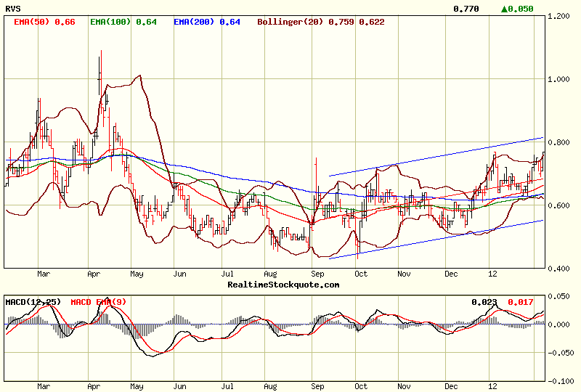The width and height of the screenshot is (581, 392).
Task: Click the green up arrow price change indicator
Action: point(505,9)
